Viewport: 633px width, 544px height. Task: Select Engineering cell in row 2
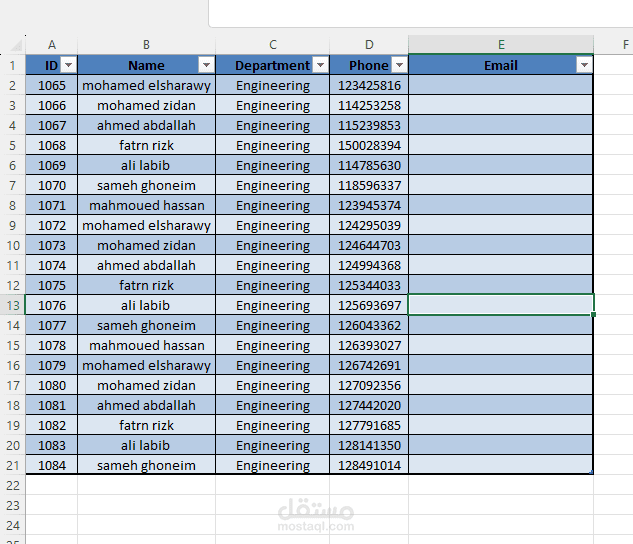click(x=273, y=85)
